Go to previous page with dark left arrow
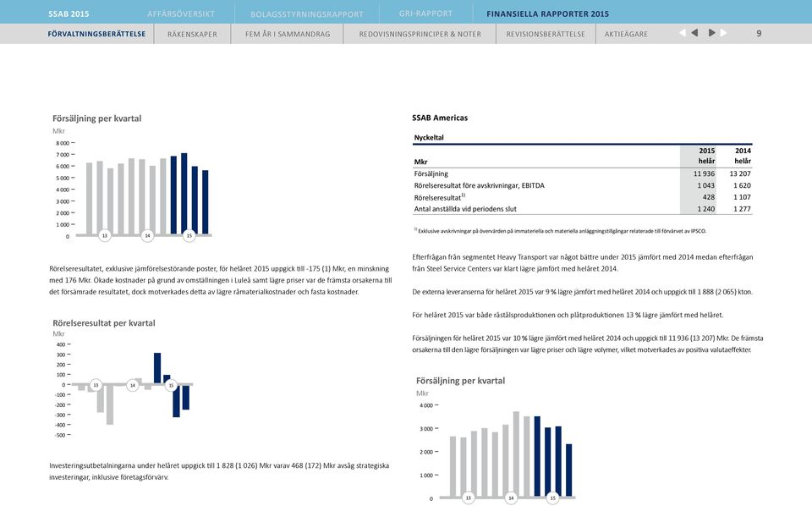 pyautogui.click(x=695, y=33)
